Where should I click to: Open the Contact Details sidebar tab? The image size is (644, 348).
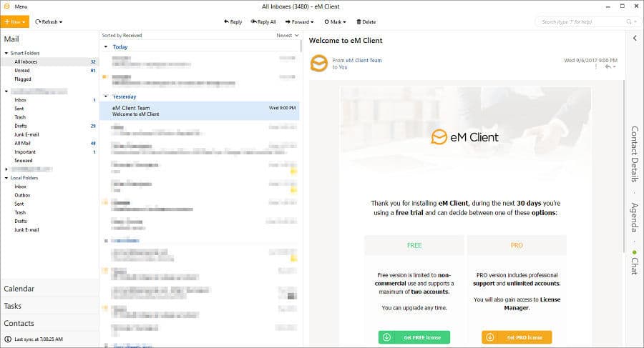tap(635, 154)
